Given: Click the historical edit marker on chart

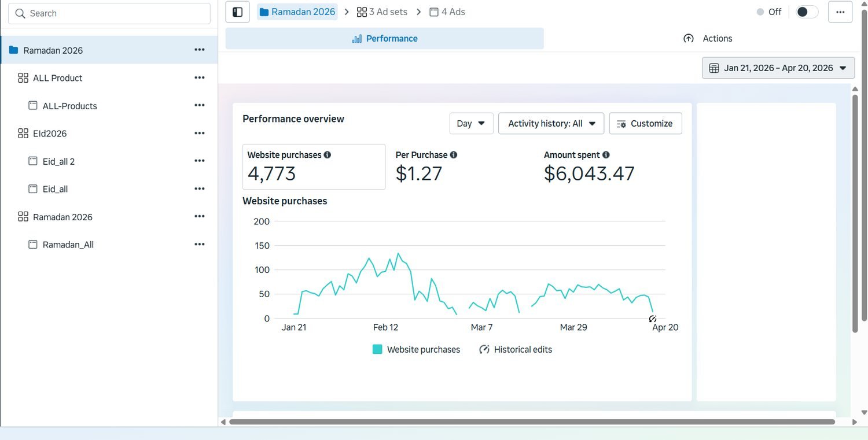Looking at the screenshot, I should (x=653, y=319).
